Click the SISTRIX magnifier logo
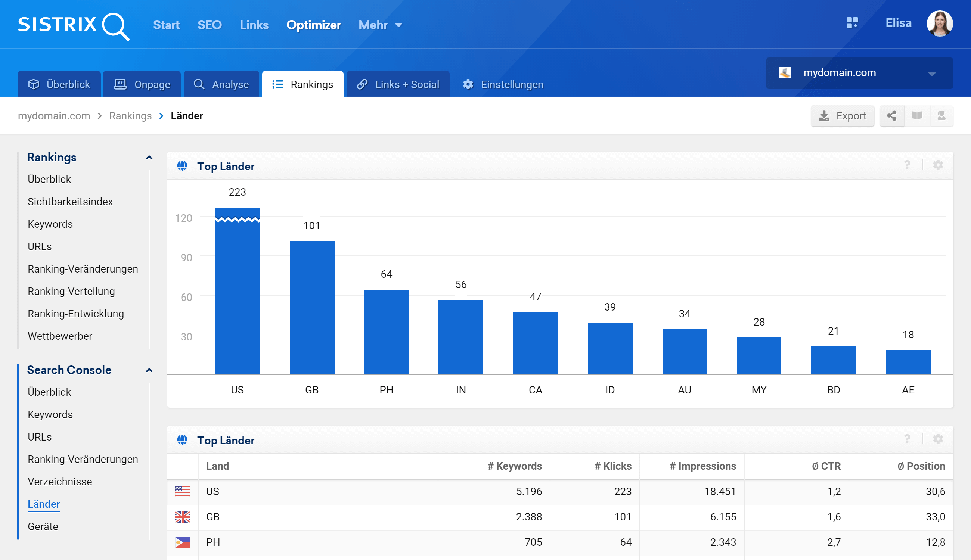Viewport: 971px width, 560px height. pyautogui.click(x=115, y=26)
